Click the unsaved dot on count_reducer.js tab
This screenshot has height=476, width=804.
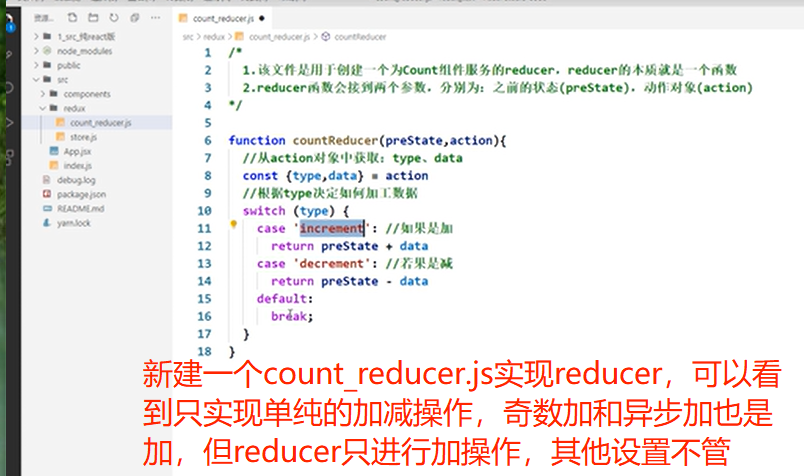coord(262,18)
